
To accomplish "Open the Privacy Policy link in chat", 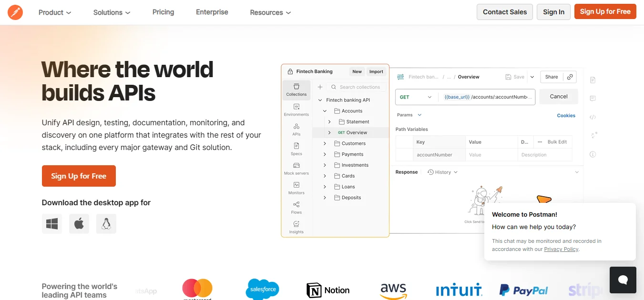I will pos(561,249).
